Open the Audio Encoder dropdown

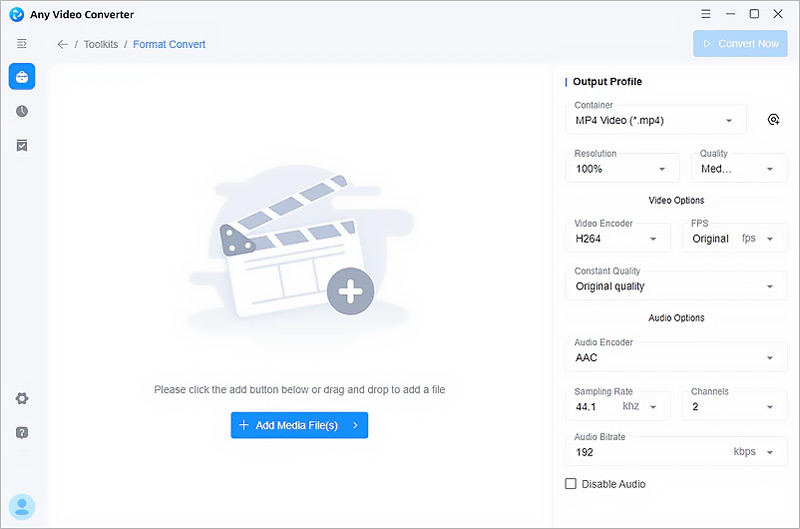click(676, 357)
